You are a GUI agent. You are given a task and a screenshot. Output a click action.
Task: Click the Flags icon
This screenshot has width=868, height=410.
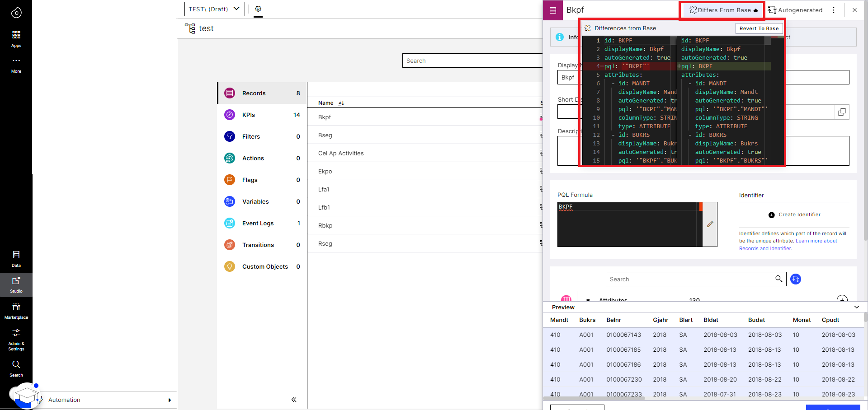pyautogui.click(x=230, y=180)
